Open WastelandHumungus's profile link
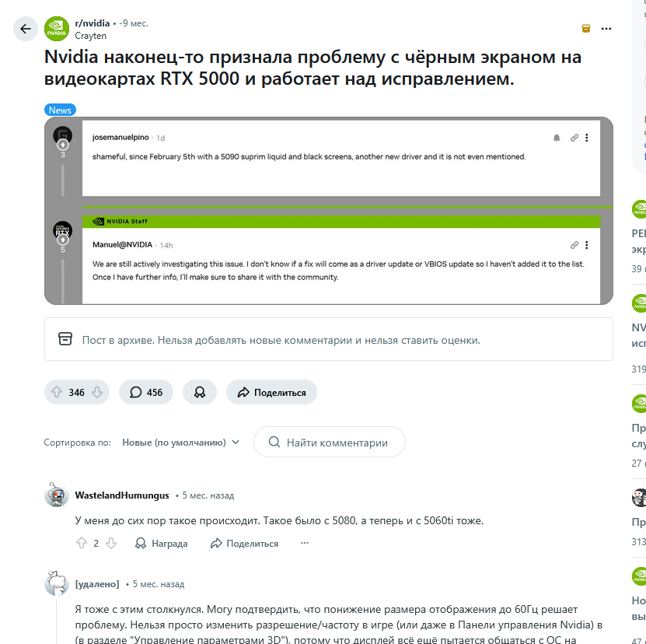Viewport: 646px width, 644px height. tap(122, 495)
